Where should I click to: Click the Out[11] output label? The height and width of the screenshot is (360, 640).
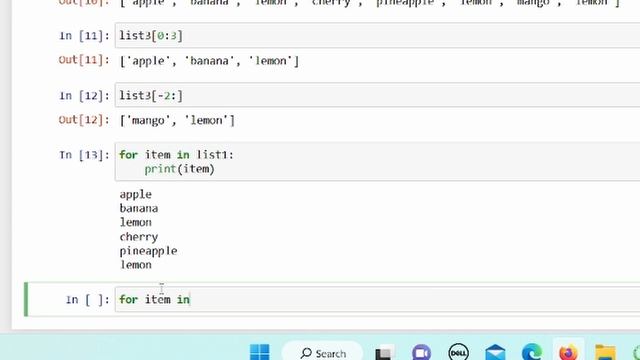tap(84, 60)
